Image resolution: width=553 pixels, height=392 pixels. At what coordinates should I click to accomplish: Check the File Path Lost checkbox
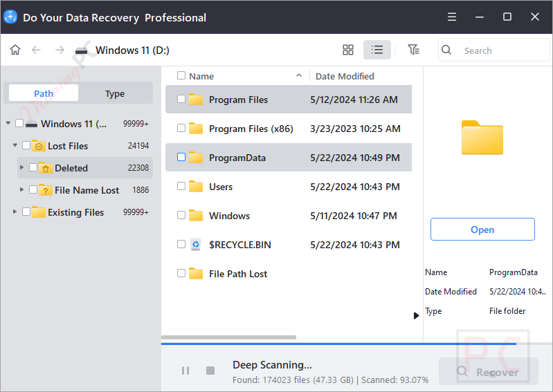pos(181,273)
